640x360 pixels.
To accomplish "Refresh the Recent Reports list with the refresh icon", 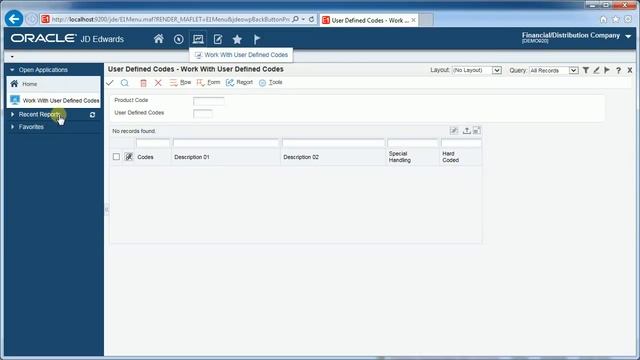I will (92, 115).
